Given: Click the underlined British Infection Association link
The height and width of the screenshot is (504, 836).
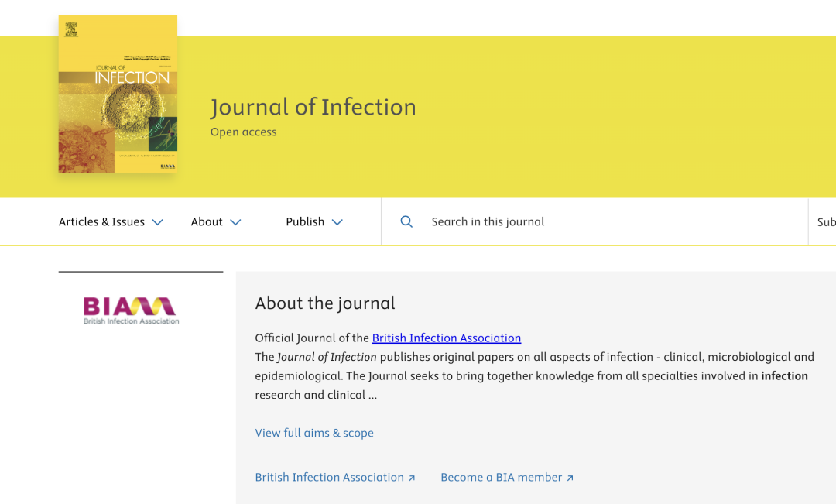Looking at the screenshot, I should pyautogui.click(x=447, y=338).
